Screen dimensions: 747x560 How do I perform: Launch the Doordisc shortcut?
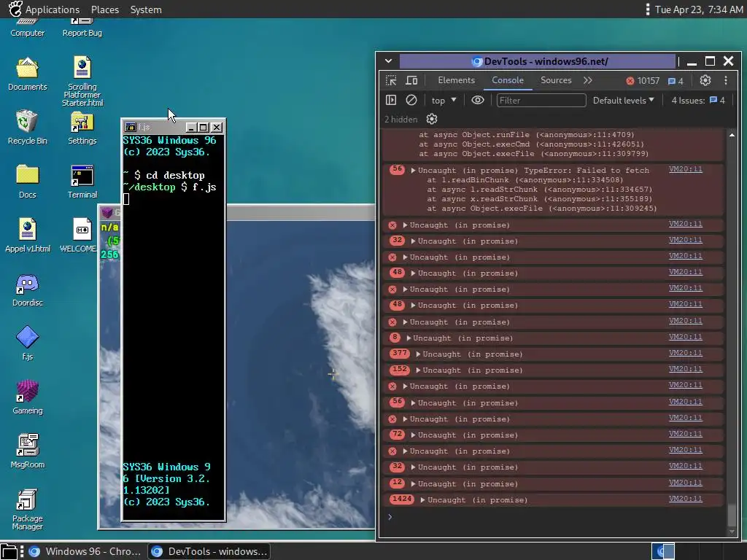tap(27, 289)
